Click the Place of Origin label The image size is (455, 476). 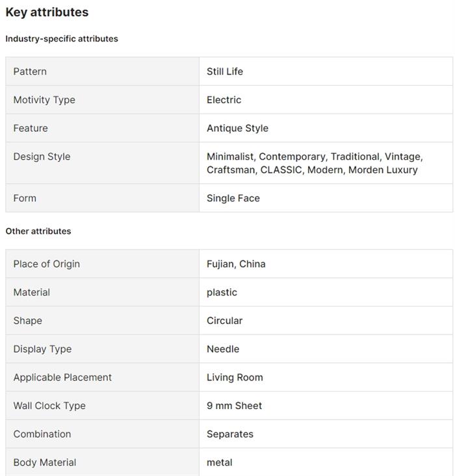[47, 264]
